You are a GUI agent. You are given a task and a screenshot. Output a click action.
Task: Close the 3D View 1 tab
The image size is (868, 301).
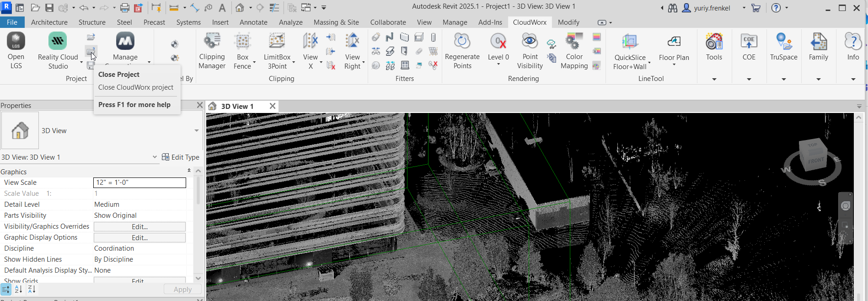[273, 106]
